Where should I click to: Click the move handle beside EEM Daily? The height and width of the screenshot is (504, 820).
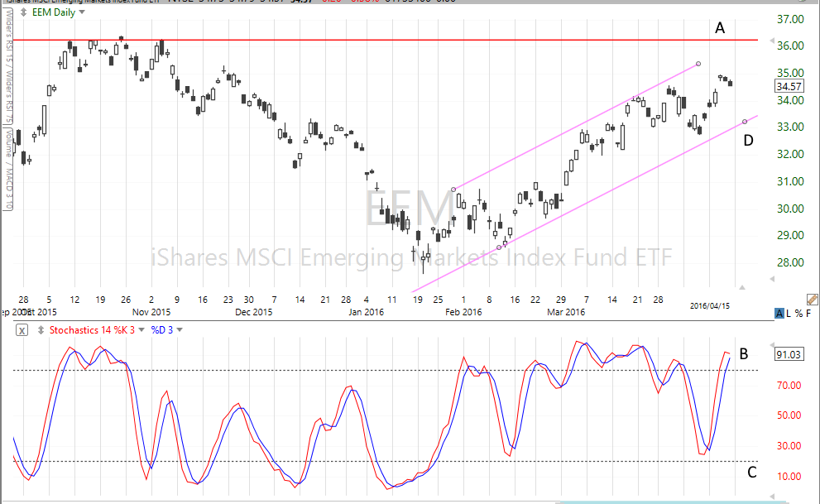23,12
